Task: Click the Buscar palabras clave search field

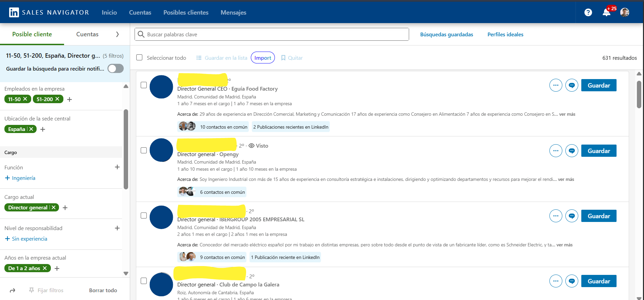Action: pyautogui.click(x=272, y=34)
